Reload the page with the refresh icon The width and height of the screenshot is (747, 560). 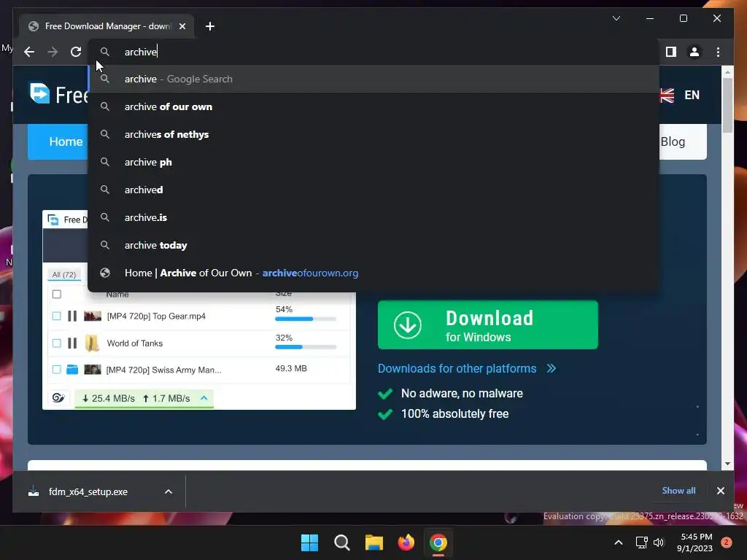tap(76, 52)
